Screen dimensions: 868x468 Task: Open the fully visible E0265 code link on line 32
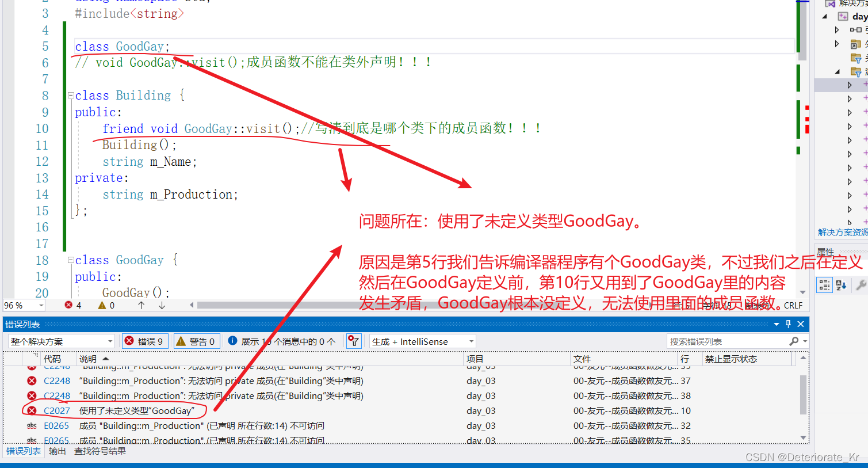click(56, 425)
